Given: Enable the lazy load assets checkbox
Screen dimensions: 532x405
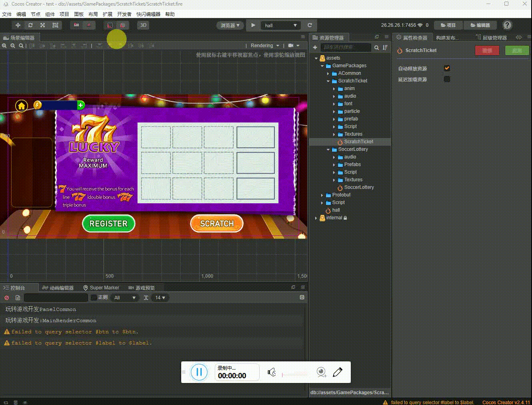Looking at the screenshot, I should pyautogui.click(x=447, y=79).
